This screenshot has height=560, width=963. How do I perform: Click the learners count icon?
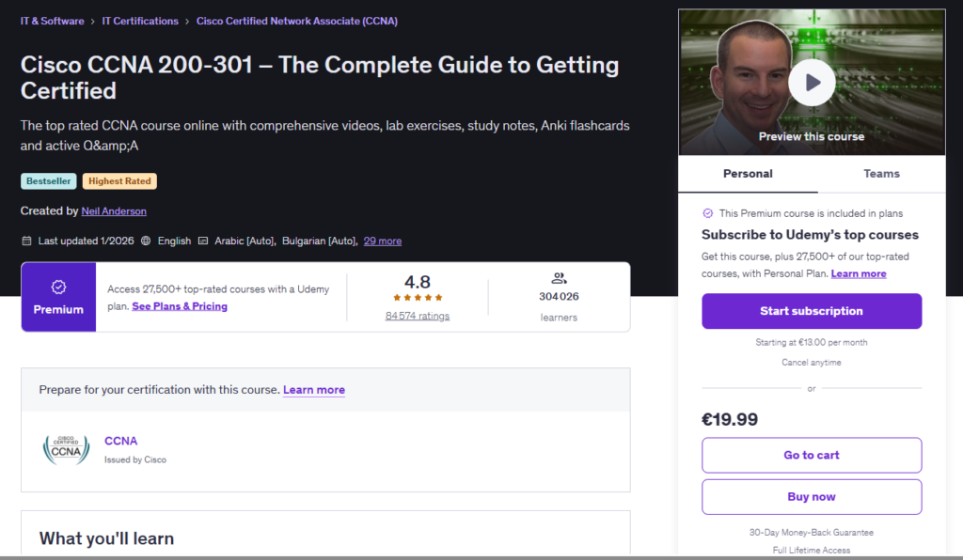(x=559, y=279)
